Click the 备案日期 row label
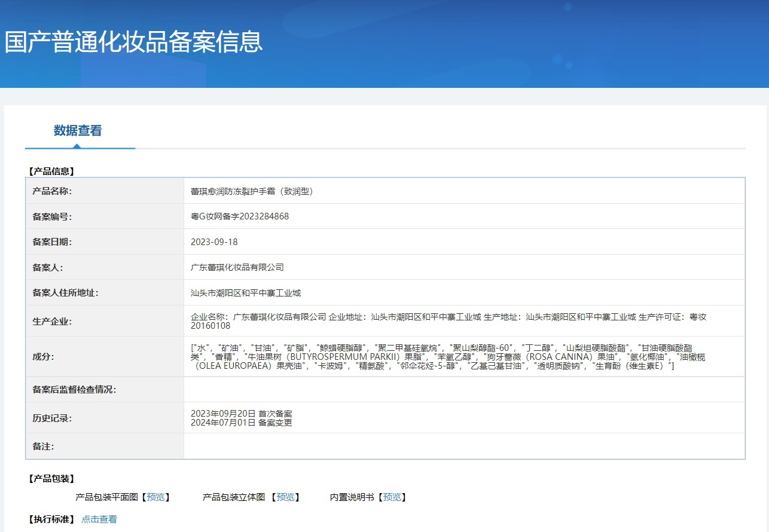 coord(52,242)
